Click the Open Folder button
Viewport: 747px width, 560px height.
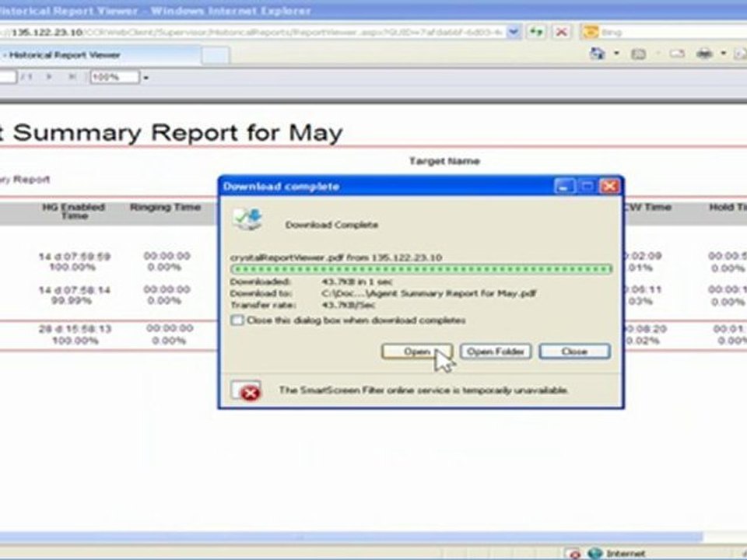496,352
